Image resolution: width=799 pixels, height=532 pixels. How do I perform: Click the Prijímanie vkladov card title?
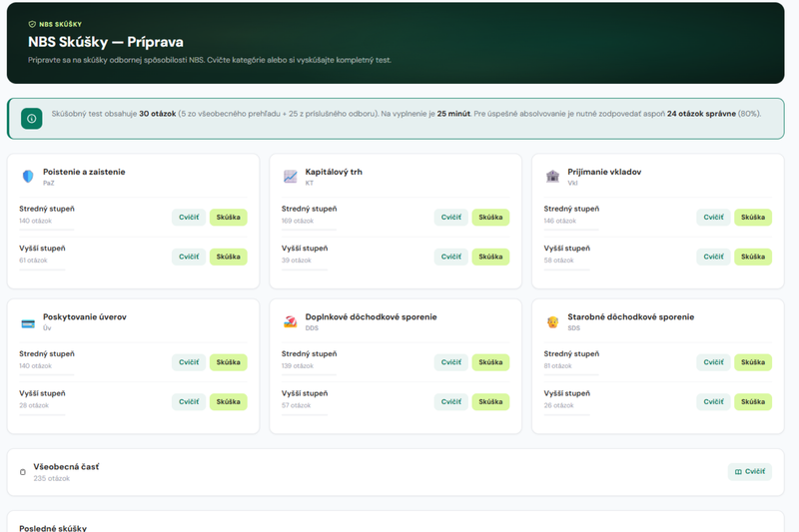tap(604, 172)
